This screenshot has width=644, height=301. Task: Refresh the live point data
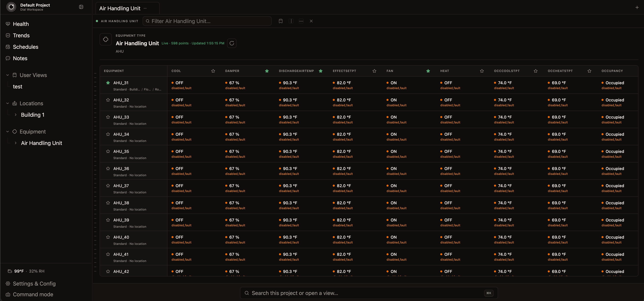coord(232,43)
